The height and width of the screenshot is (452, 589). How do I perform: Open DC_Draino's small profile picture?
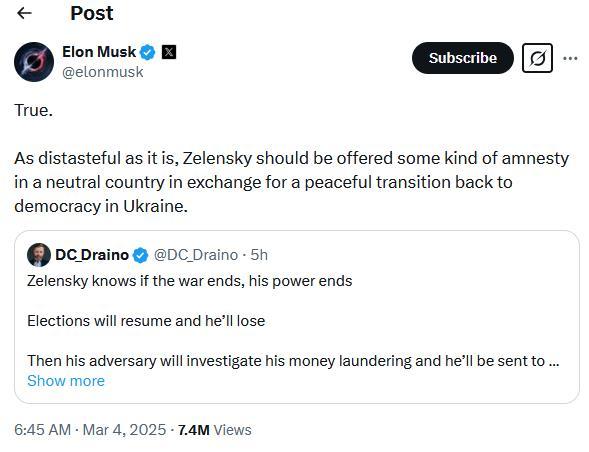click(39, 255)
